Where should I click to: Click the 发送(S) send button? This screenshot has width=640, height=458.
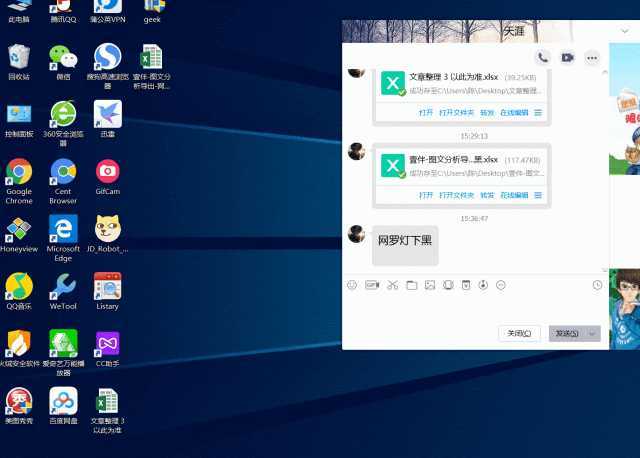pos(567,333)
